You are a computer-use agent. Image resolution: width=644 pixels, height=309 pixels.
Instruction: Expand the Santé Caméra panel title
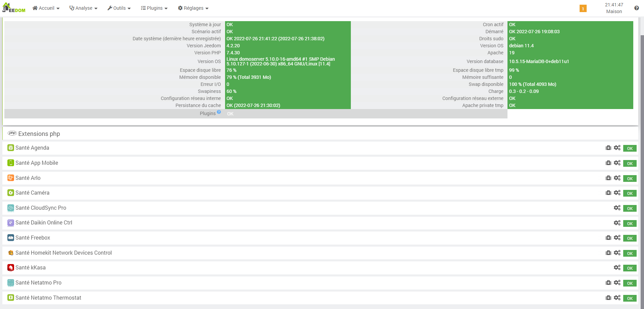click(x=33, y=193)
